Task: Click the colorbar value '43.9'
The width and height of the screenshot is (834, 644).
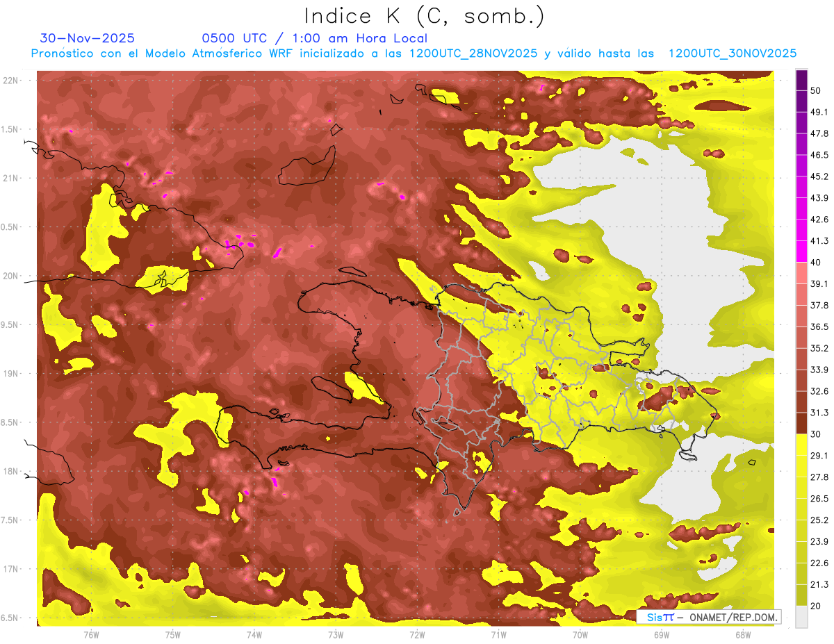Action: (x=819, y=199)
